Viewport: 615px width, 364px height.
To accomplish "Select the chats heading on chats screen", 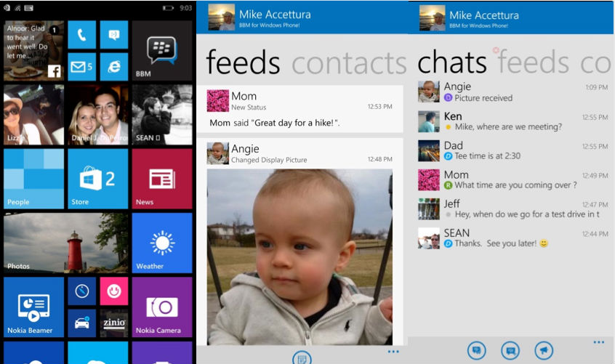I will [452, 62].
